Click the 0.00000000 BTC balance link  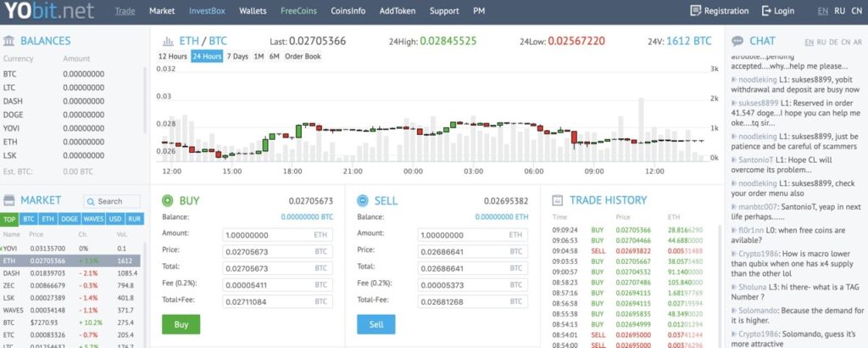tap(307, 216)
